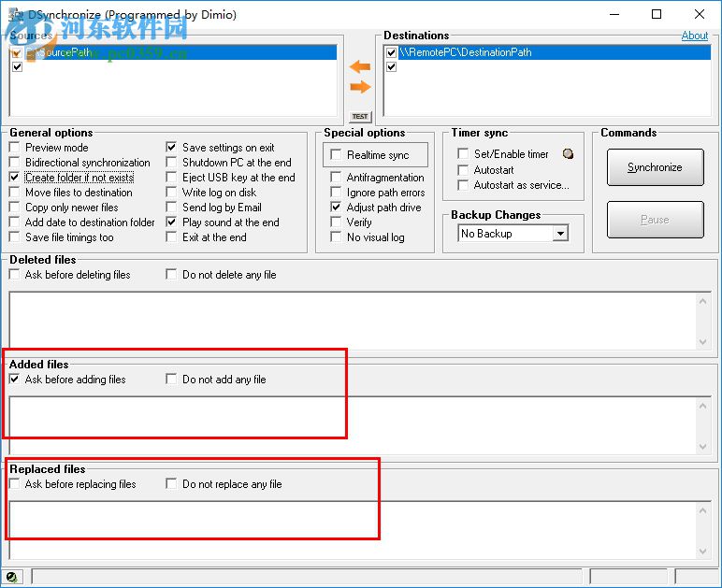
Task: Check Eject USB key at the end
Action: coord(171,177)
